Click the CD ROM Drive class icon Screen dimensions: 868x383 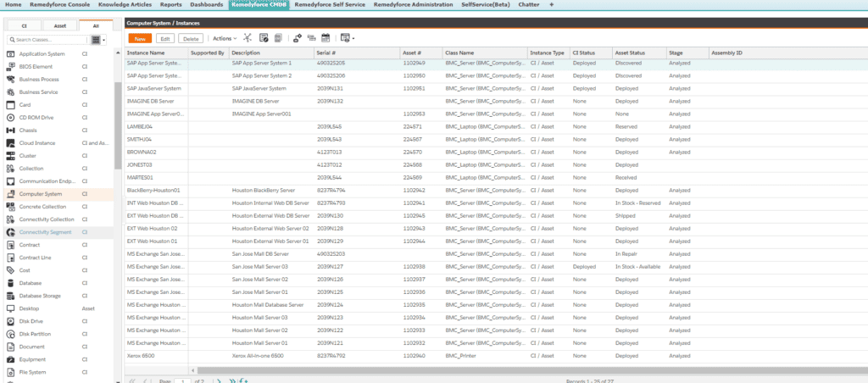(x=10, y=117)
